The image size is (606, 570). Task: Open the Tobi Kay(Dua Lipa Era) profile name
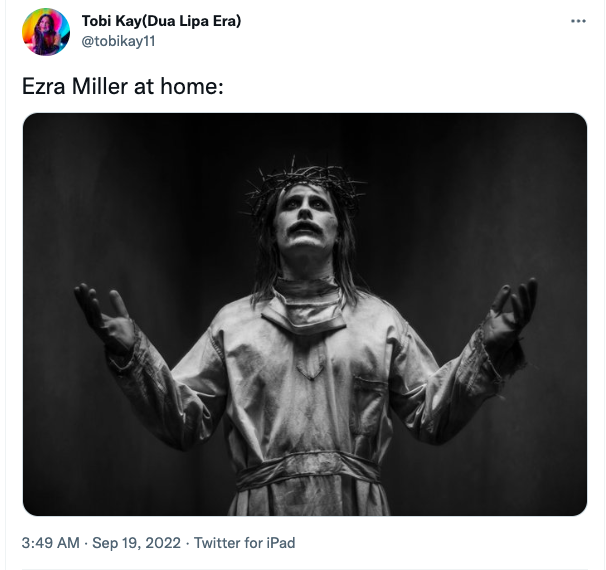click(x=160, y=21)
